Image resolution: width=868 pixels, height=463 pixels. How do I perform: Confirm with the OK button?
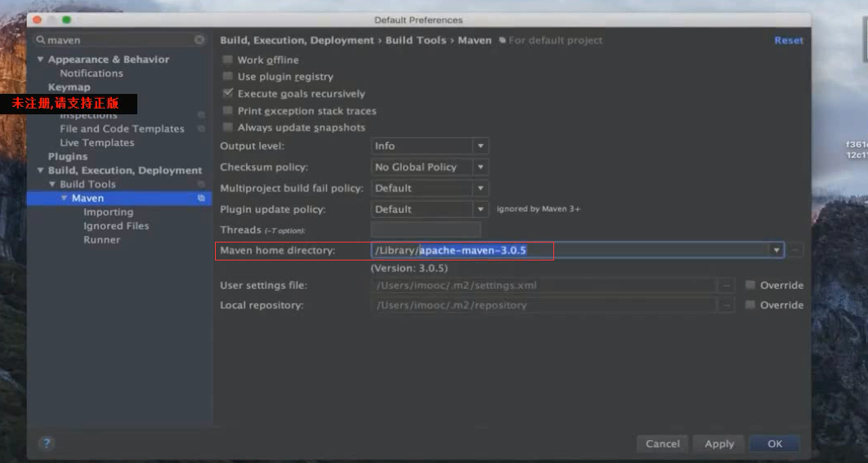coord(775,443)
